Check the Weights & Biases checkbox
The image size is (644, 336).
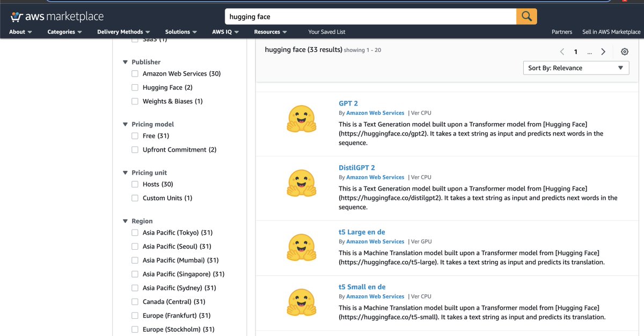tap(135, 101)
